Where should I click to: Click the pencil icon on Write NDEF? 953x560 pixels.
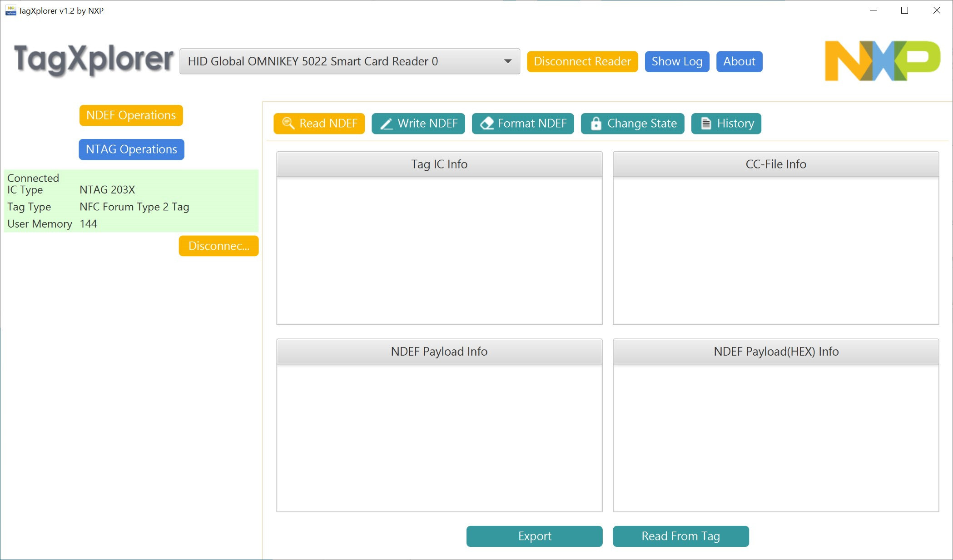[x=386, y=124]
